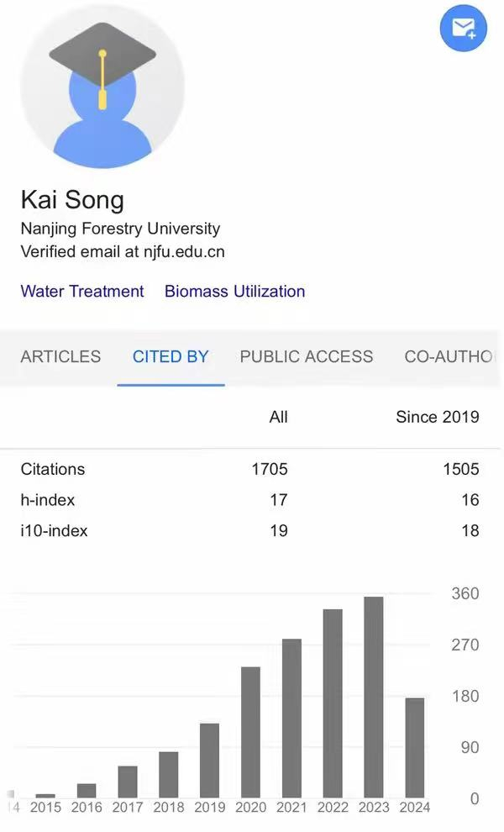Screen dimensions: 504x832
Task: Switch to the Public Access tab
Action: coord(306,356)
